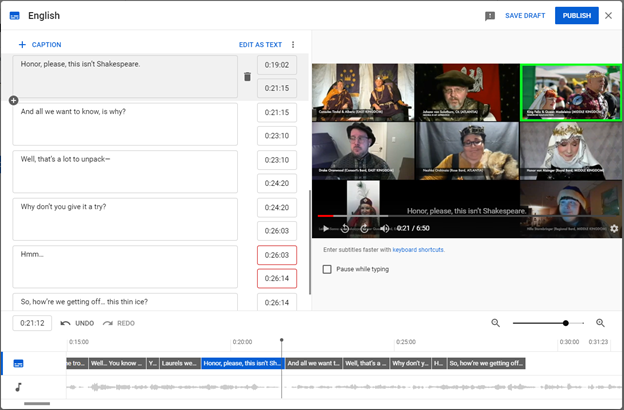Click SAVE DRAFT
The width and height of the screenshot is (624, 410).
[x=525, y=16]
